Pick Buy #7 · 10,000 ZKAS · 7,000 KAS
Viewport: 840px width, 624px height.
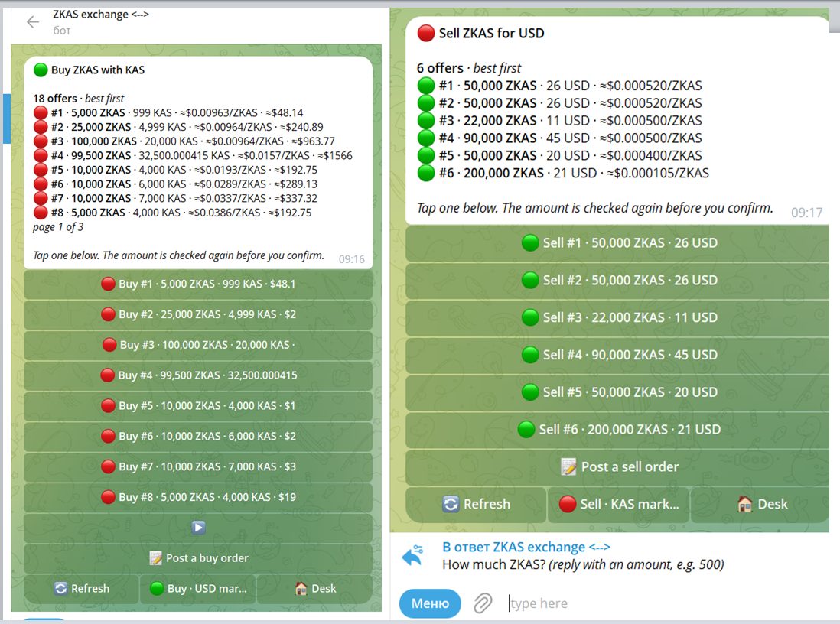[198, 466]
